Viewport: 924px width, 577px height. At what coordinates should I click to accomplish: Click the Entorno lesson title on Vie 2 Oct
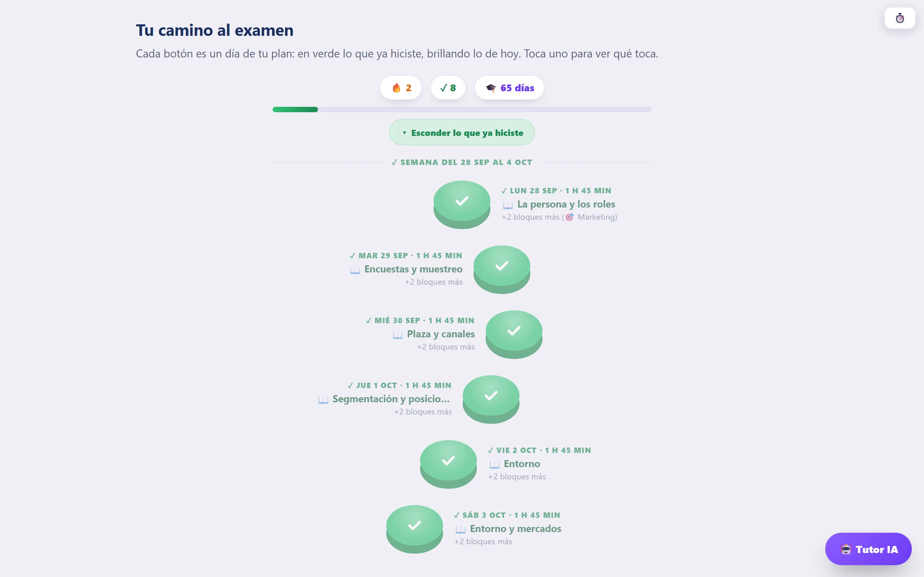(x=522, y=464)
